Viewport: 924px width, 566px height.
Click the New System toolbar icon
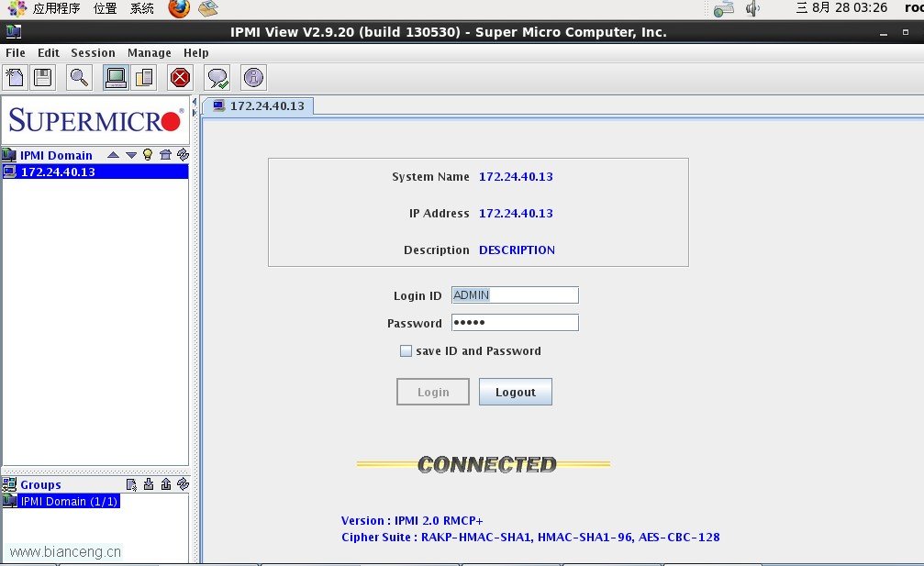[15, 78]
